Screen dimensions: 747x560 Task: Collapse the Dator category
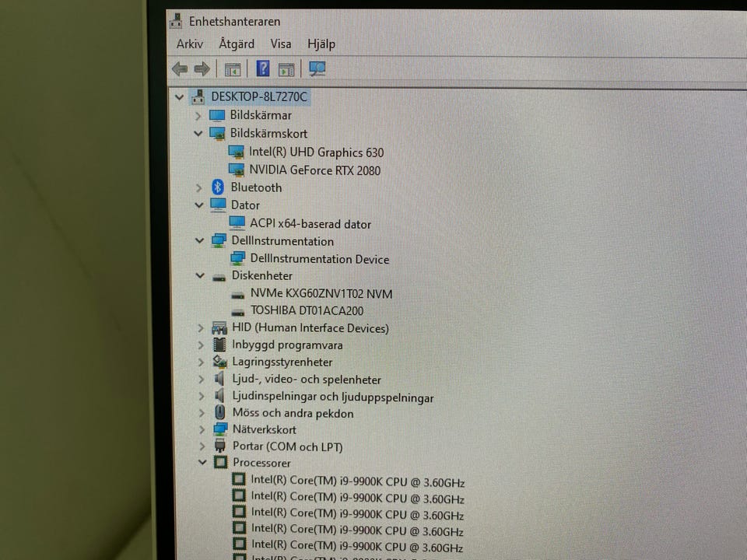pos(199,205)
